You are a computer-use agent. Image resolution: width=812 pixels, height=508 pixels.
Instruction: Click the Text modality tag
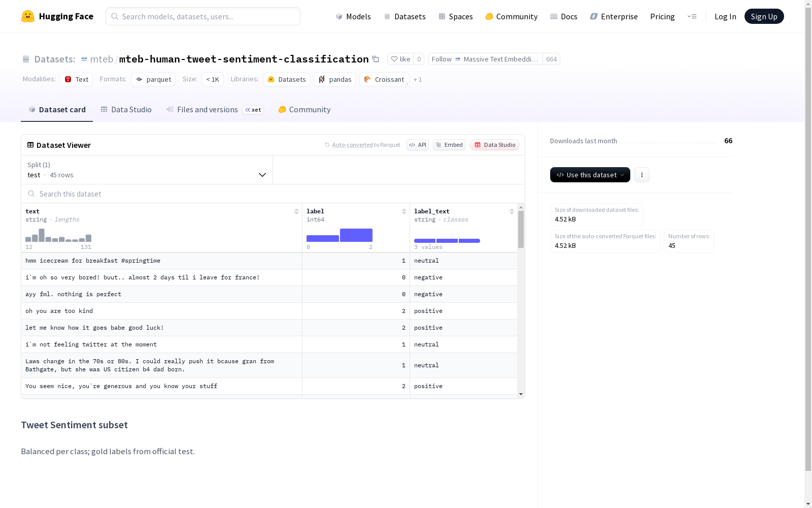click(77, 79)
